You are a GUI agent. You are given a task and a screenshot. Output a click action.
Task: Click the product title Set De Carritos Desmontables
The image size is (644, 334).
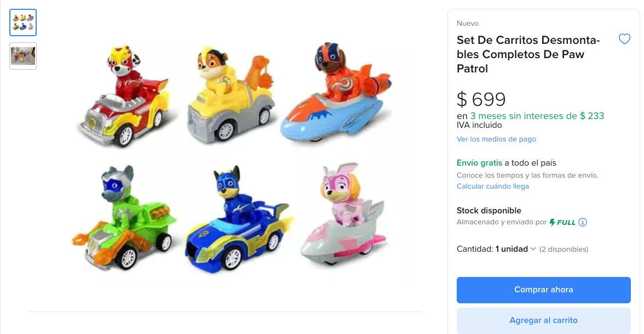click(528, 54)
